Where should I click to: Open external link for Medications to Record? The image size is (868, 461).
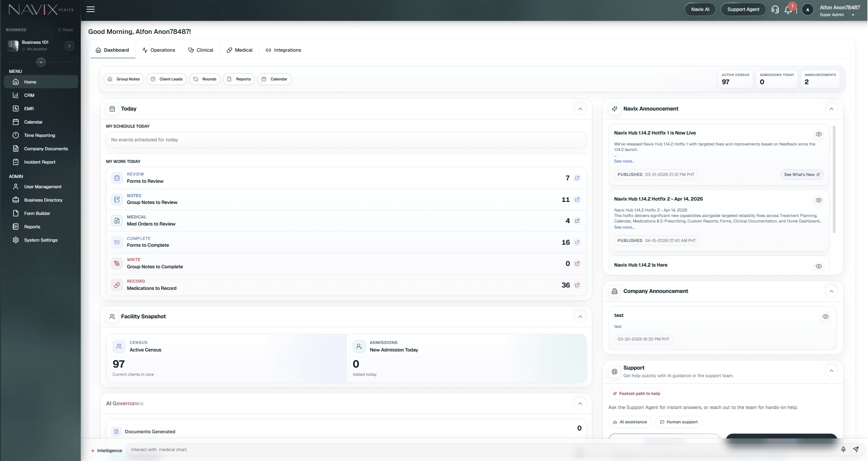577,285
